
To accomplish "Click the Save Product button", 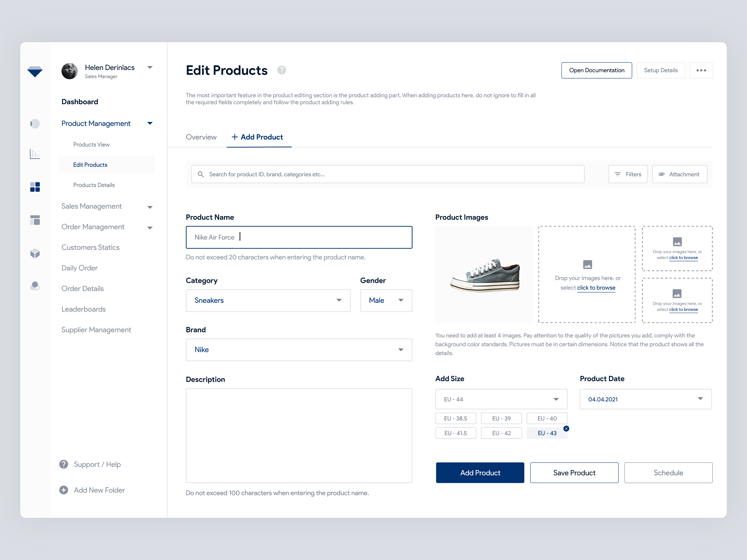I will 574,473.
